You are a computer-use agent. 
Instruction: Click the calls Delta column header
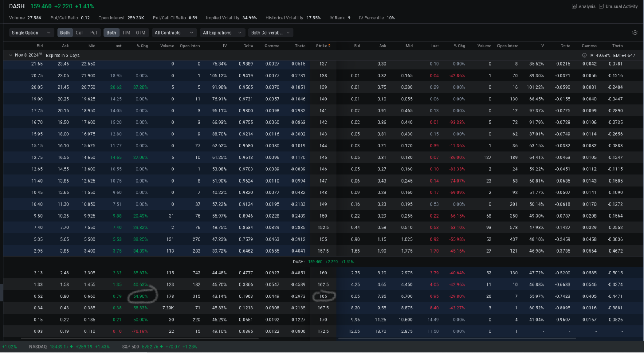(248, 46)
